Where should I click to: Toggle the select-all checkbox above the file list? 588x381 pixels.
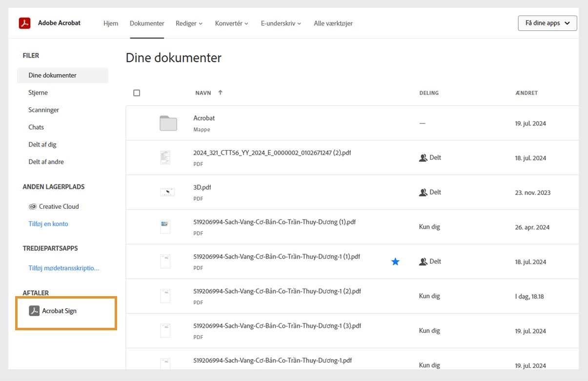[137, 93]
